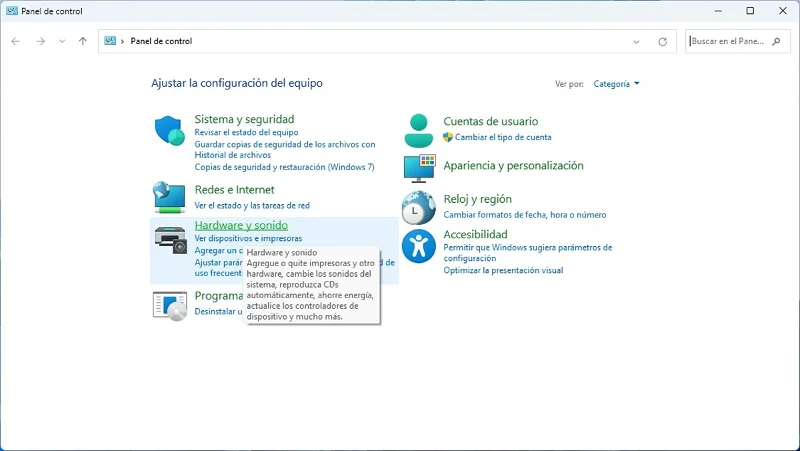Open the Sistema y seguridad shield icon
Screen dimensions: 800x451
tap(169, 131)
